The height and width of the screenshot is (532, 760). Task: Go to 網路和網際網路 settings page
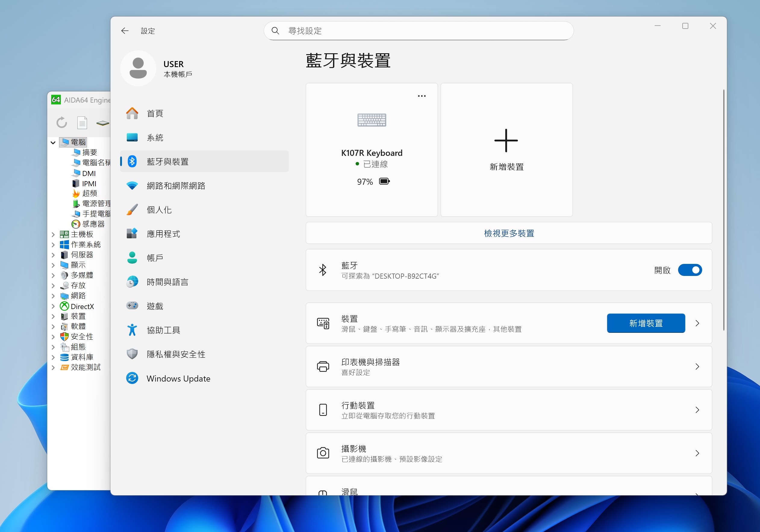[x=176, y=186]
